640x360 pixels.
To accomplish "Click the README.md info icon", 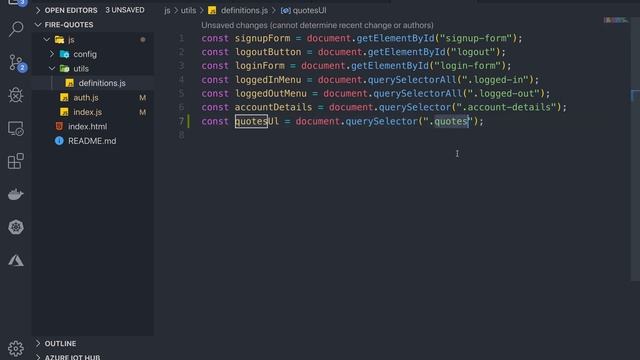I will (x=59, y=141).
